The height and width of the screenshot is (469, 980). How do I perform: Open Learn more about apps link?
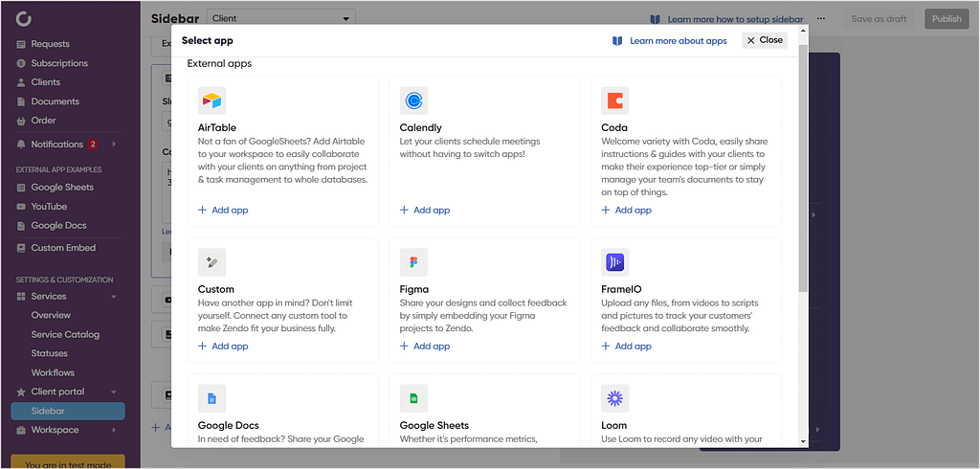(x=679, y=40)
